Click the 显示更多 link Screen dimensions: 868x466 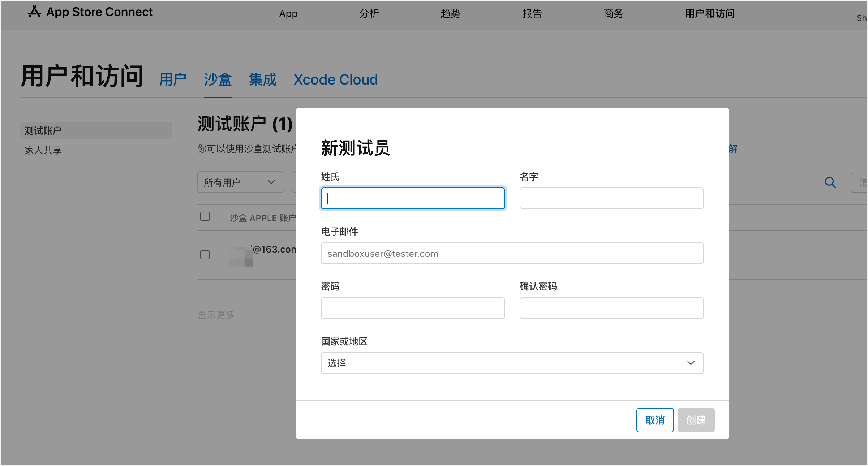click(216, 315)
